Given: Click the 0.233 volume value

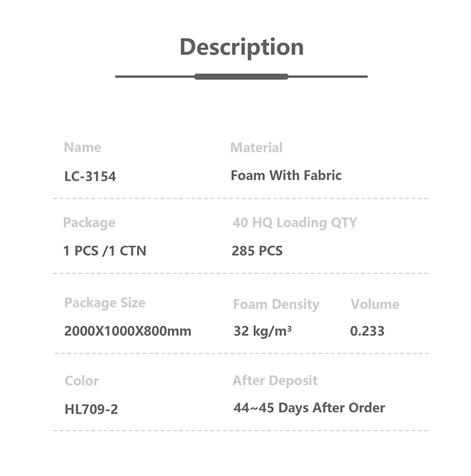Looking at the screenshot, I should pyautogui.click(x=367, y=331).
